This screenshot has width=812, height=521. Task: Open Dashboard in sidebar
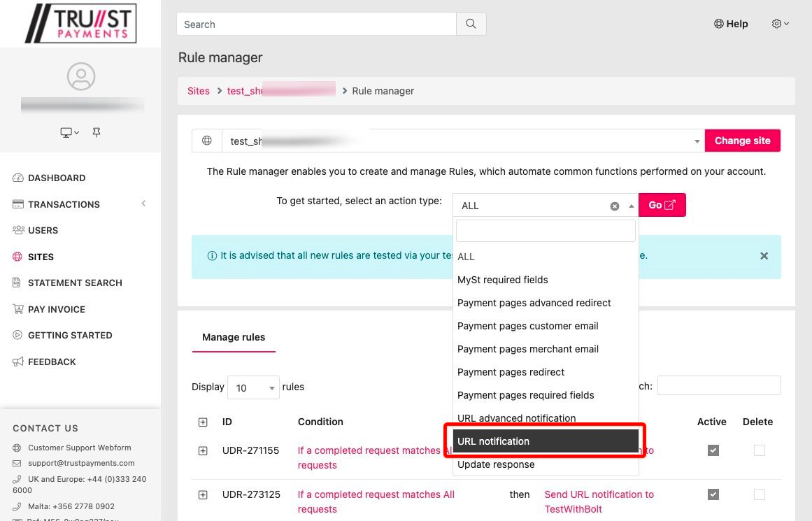57,178
